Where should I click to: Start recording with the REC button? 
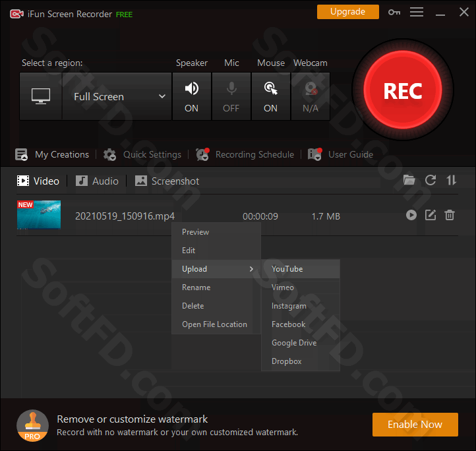coord(403,90)
